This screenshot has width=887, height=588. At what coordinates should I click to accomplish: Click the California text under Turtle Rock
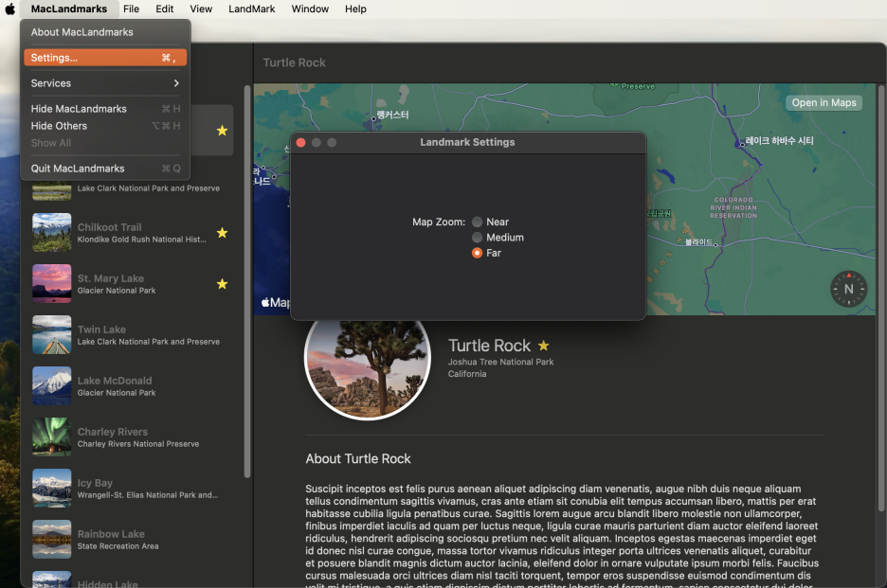pyautogui.click(x=467, y=374)
